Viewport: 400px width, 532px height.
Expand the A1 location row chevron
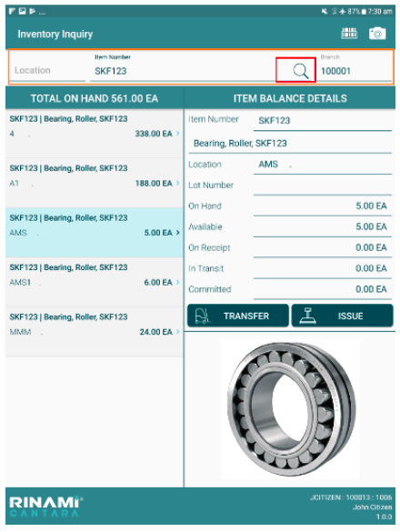point(178,183)
